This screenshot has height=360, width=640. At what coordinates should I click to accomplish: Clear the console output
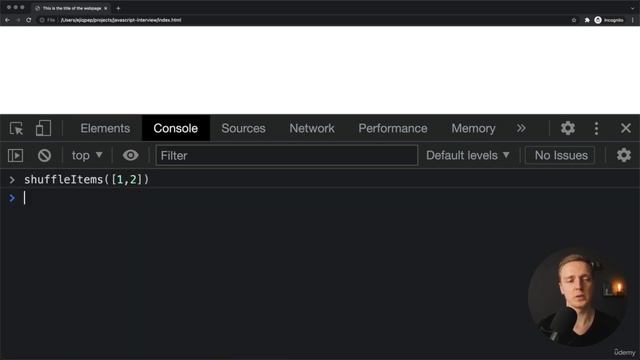[44, 156]
